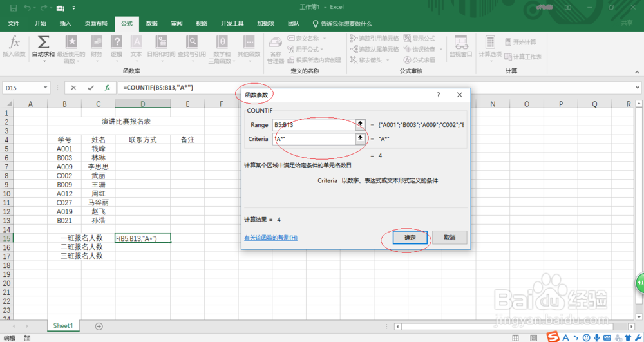Click the Tell Me search box (告诉我你想要做什么)
This screenshot has width=644, height=342.
click(x=342, y=24)
